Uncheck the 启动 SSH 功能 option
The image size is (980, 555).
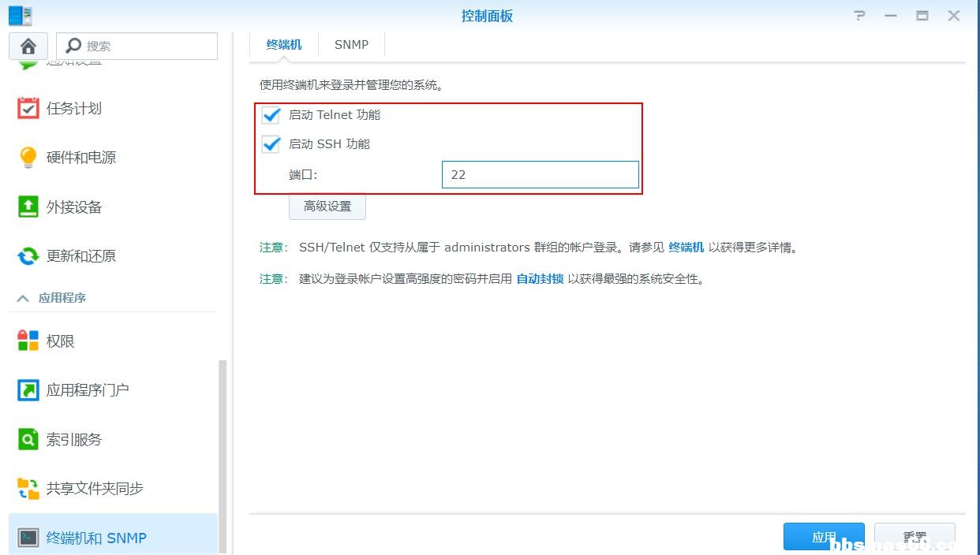[271, 144]
